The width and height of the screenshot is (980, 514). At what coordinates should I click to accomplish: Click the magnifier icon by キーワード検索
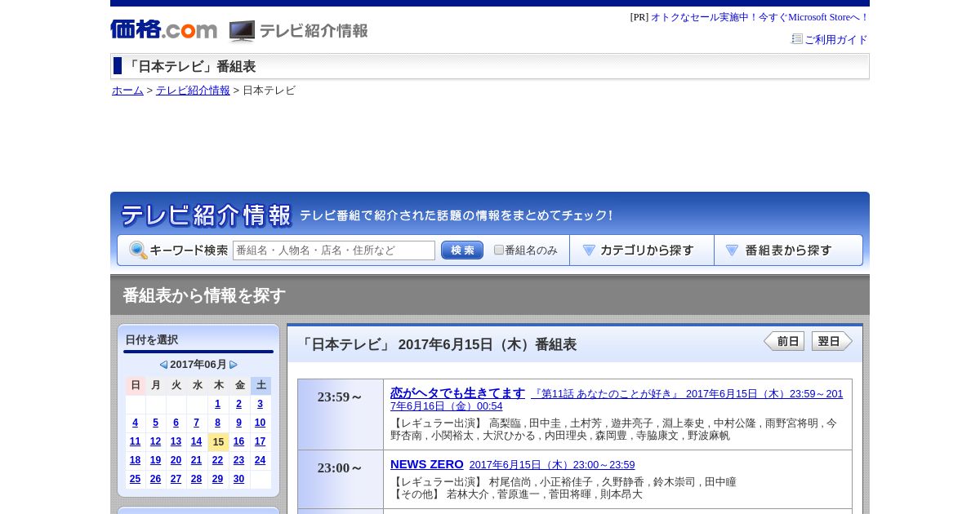tap(138, 250)
